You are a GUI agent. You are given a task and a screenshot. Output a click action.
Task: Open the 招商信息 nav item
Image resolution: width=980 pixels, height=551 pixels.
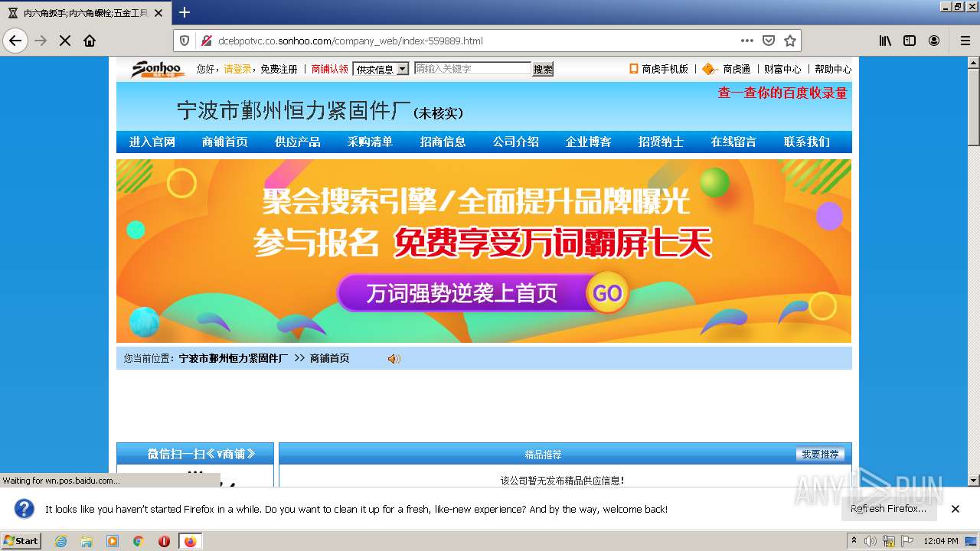click(x=443, y=142)
